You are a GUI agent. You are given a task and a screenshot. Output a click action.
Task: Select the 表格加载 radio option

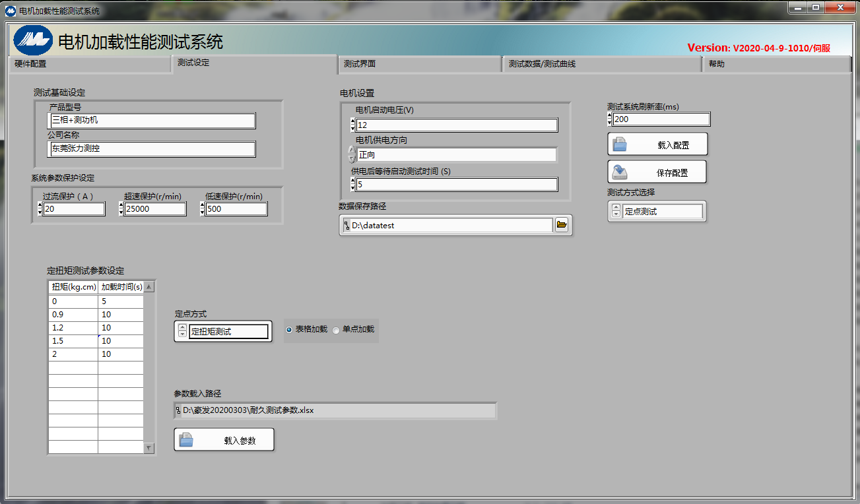tap(289, 329)
